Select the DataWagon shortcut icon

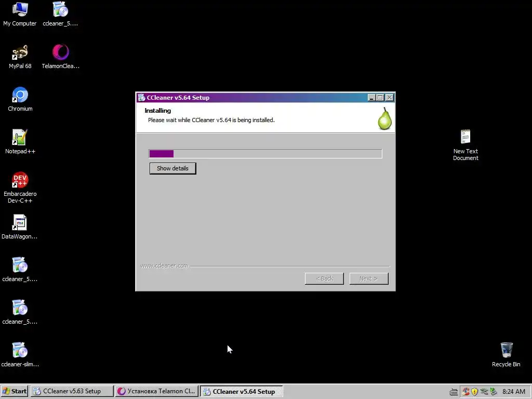pyautogui.click(x=20, y=222)
